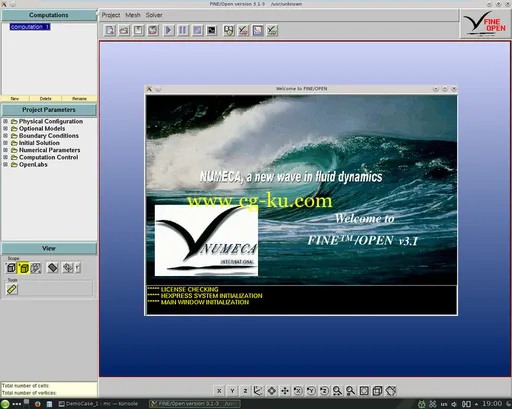Click the checkmark icon with red badge
512x409 pixels.
click(243, 30)
